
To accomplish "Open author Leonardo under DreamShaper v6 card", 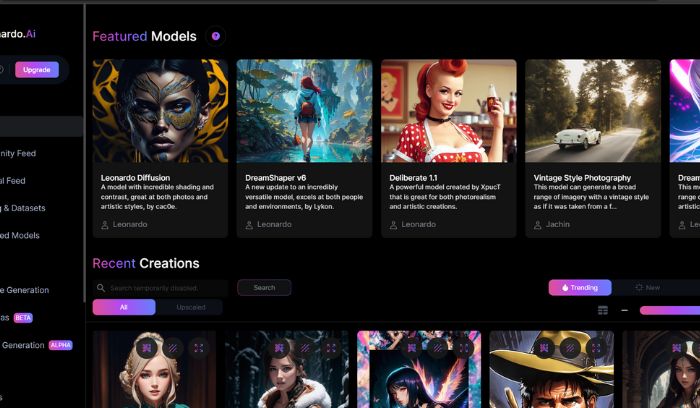I will coord(269,225).
